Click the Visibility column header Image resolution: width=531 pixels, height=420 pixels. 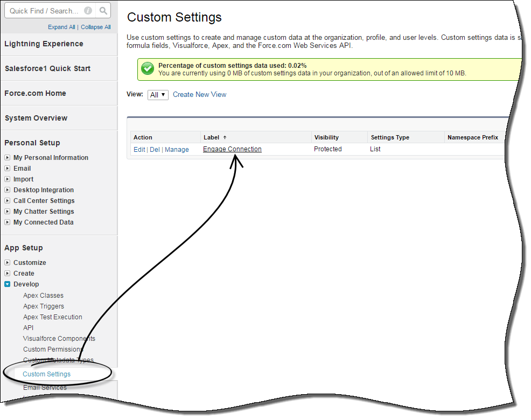click(x=326, y=137)
